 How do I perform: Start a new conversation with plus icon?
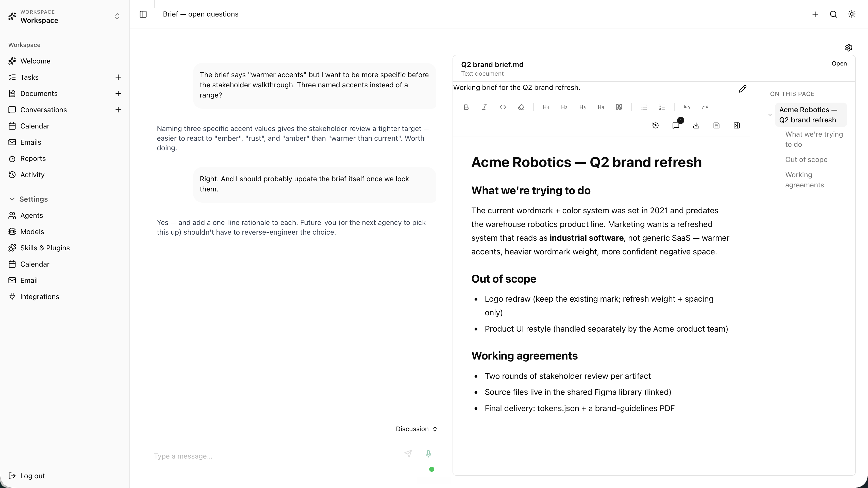click(x=118, y=109)
